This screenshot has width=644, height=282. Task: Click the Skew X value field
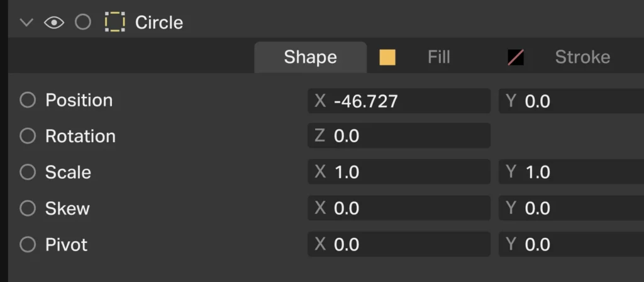click(x=399, y=208)
